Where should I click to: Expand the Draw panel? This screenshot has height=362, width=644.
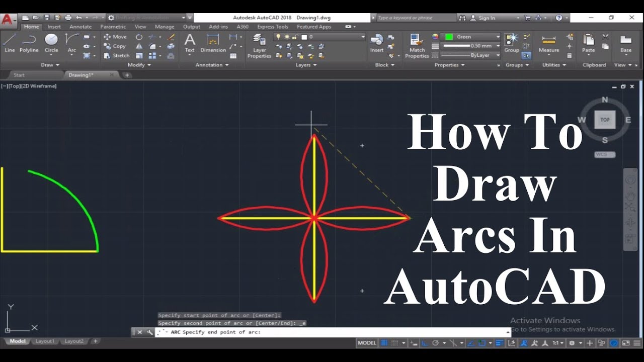coord(50,65)
